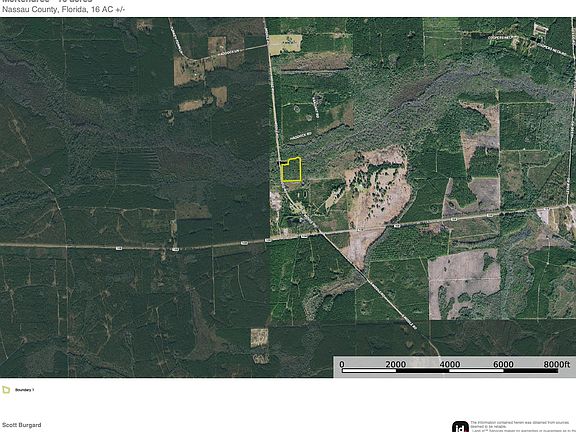576x432 pixels.
Task: Click the '2000' label on scale bar
Action: pyautogui.click(x=396, y=364)
